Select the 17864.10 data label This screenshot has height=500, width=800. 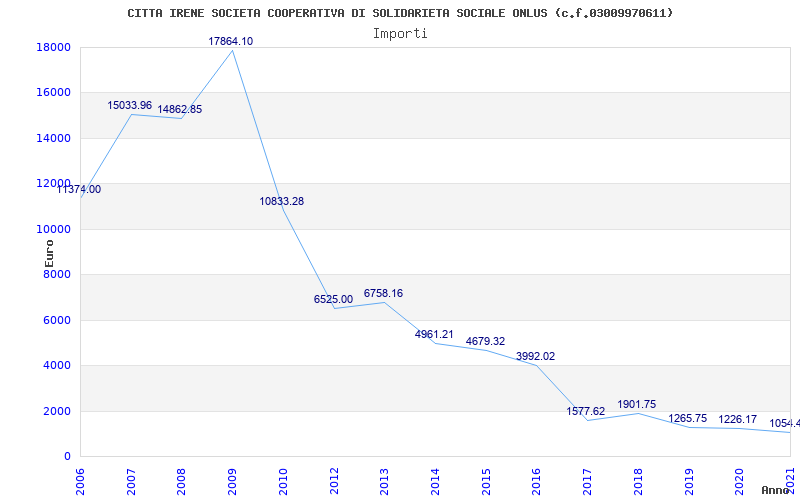tap(231, 41)
